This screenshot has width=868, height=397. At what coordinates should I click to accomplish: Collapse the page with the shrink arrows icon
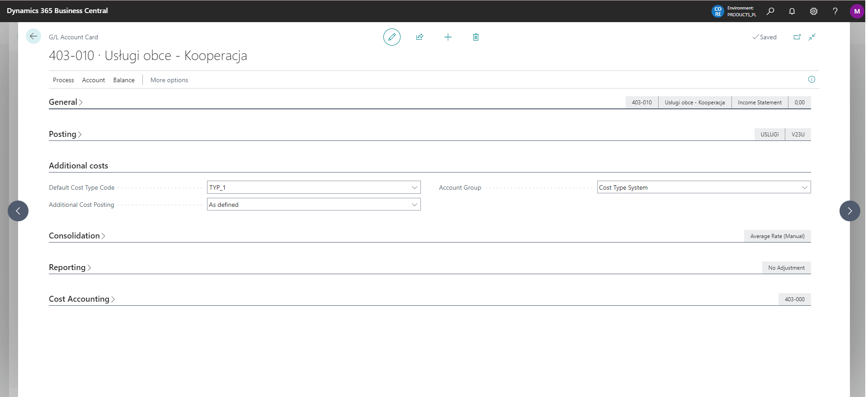click(812, 37)
